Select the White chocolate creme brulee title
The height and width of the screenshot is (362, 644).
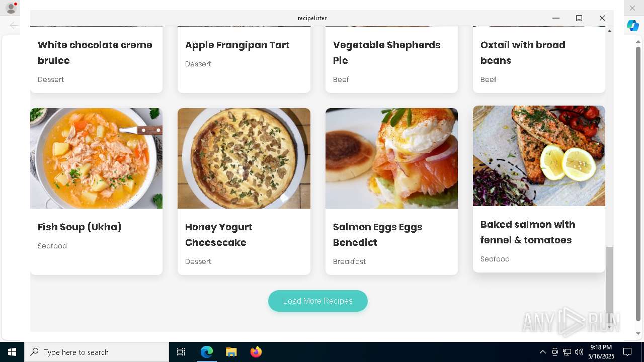tap(95, 52)
